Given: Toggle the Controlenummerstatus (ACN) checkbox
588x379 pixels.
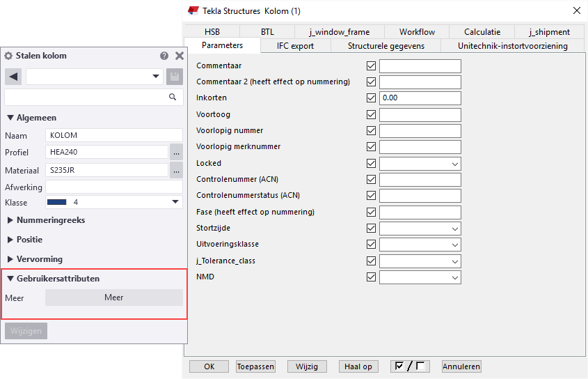Looking at the screenshot, I should click(x=372, y=196).
